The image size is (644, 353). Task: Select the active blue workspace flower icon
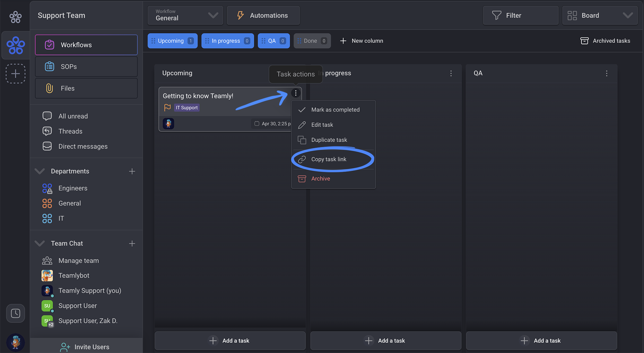click(16, 45)
